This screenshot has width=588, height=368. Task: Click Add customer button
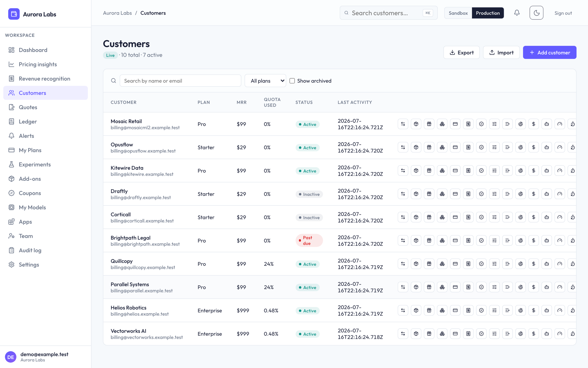(549, 52)
